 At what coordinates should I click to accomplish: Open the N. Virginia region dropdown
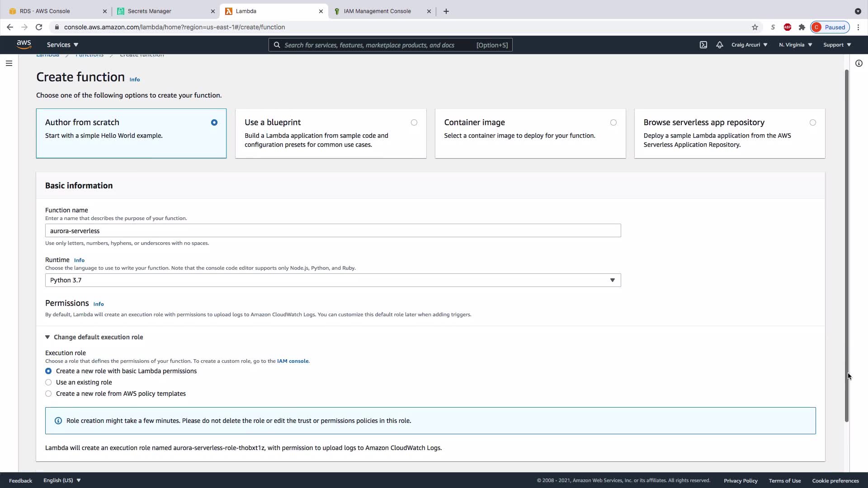pos(795,45)
